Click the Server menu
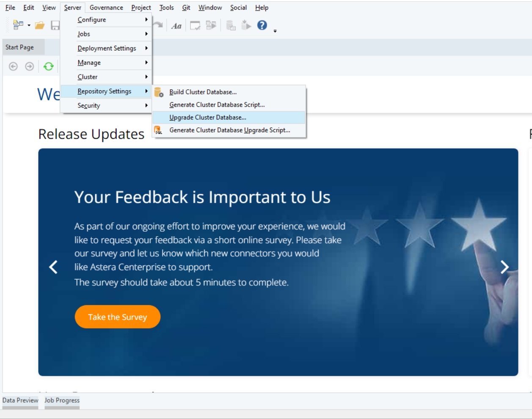 click(x=73, y=8)
